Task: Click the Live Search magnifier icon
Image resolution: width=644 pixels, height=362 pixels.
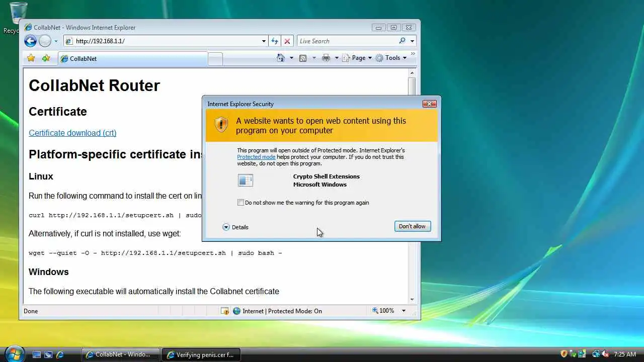Action: 402,41
